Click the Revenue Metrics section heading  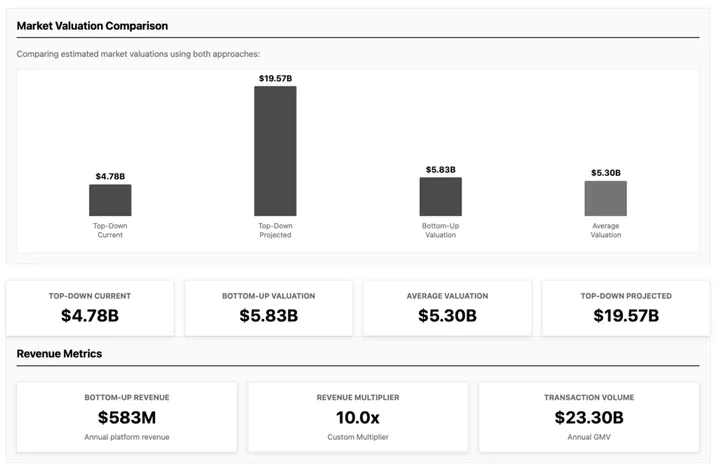59,354
